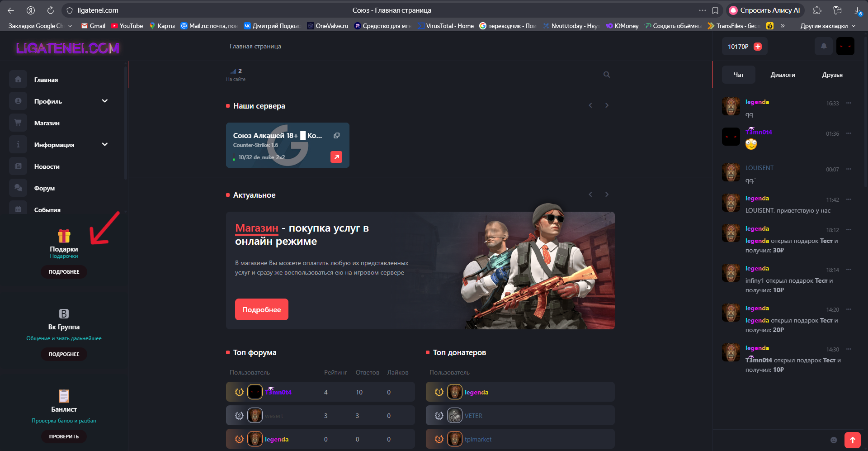Viewport: 868px width, 451px height.
Task: Send chat message with red arrow button
Action: coord(853,440)
